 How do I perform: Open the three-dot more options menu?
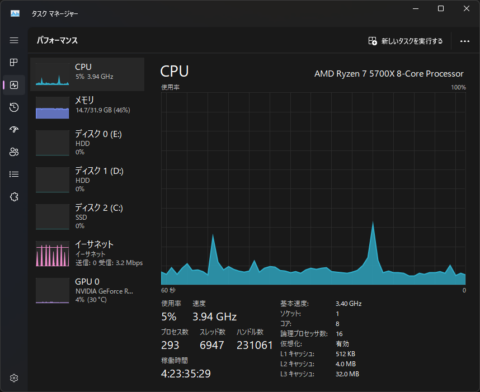coord(465,41)
